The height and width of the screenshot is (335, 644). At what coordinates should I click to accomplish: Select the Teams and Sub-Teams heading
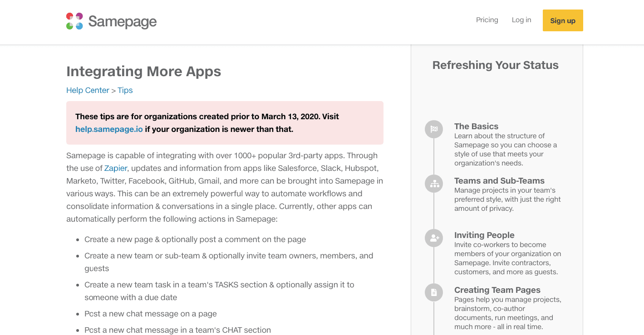499,181
